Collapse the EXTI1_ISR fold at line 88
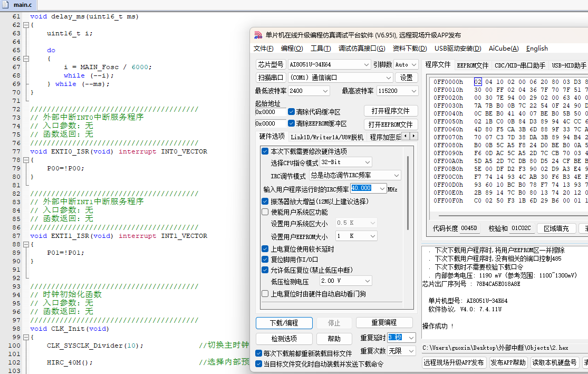 click(x=26, y=245)
